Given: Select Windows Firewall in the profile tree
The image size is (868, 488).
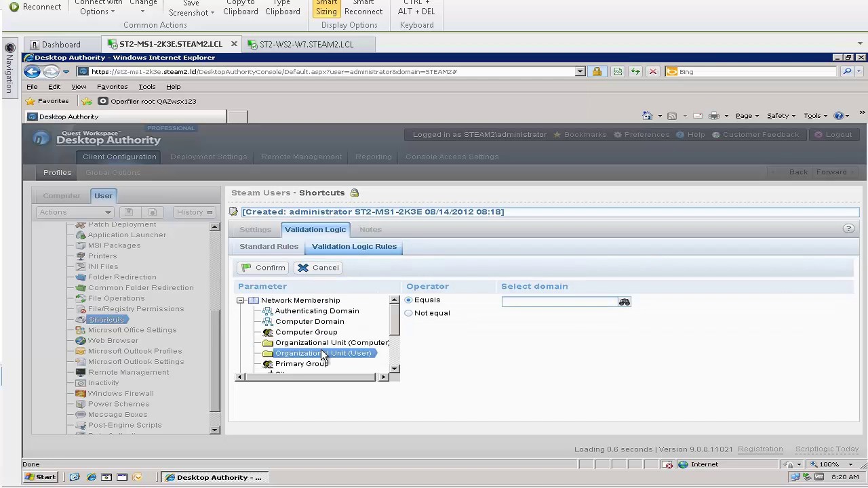Looking at the screenshot, I should [x=121, y=394].
